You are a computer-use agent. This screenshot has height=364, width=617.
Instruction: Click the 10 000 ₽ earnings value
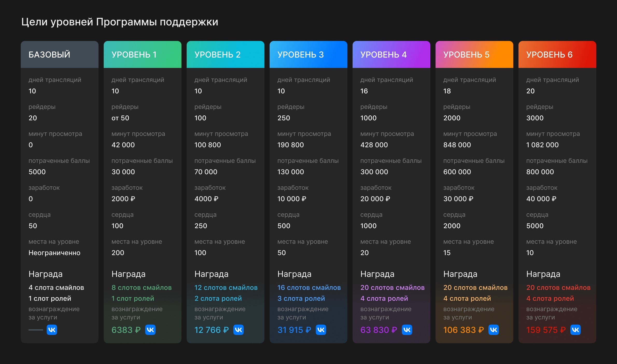(292, 199)
